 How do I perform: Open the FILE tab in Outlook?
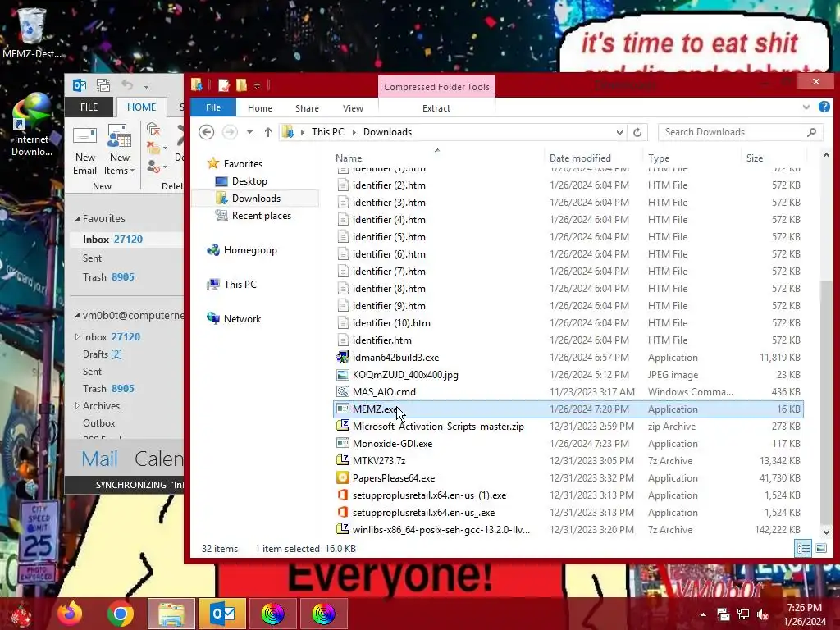(x=89, y=107)
